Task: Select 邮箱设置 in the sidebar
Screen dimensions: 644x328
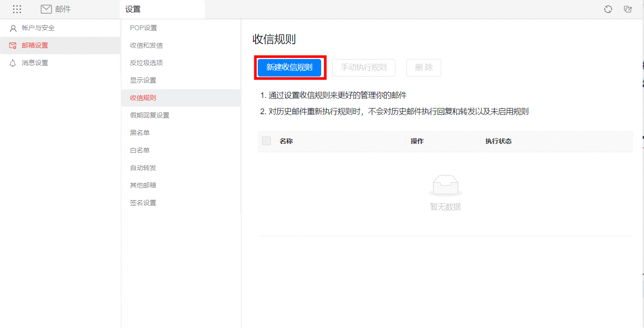Action: 60,45
